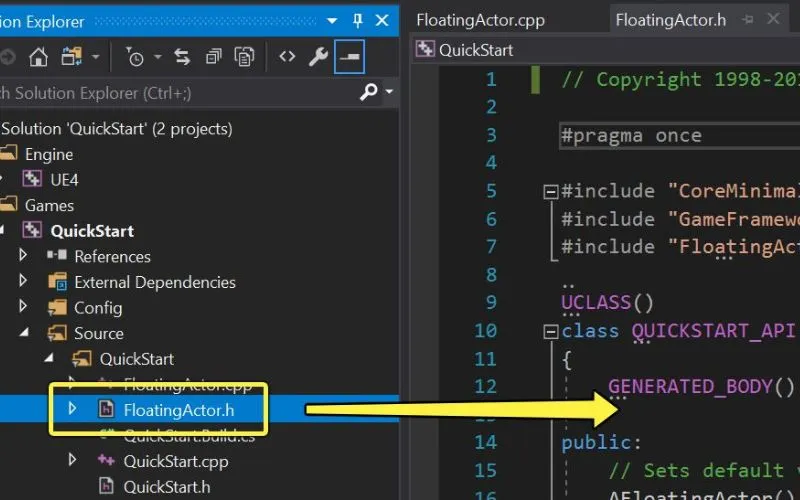Open the Solution Explorer window position menu arrow
The height and width of the screenshot is (500, 800).
click(x=332, y=21)
